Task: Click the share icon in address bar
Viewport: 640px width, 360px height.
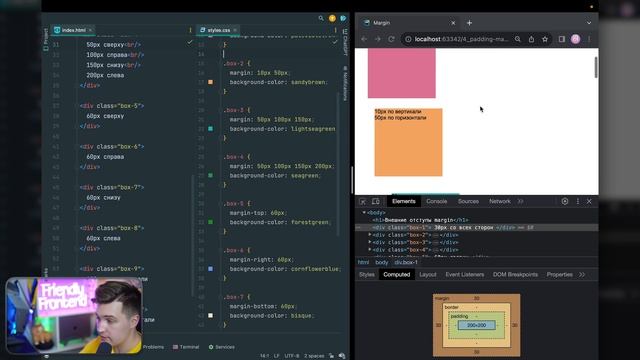Action: pos(531,39)
